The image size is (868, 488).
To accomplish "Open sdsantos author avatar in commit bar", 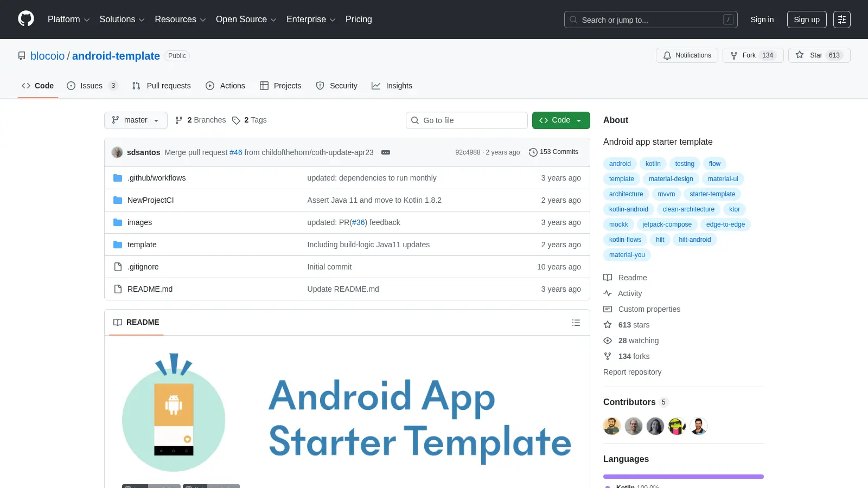I will point(117,152).
